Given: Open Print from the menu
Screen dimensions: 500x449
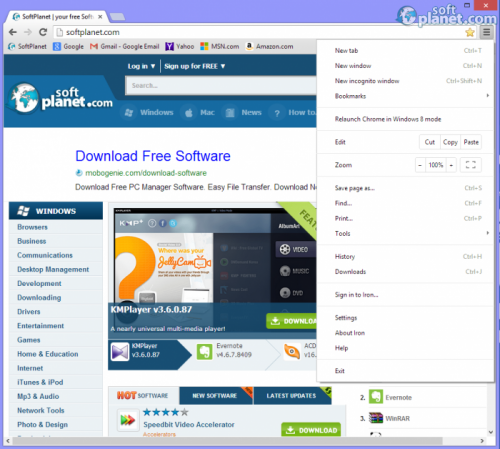Looking at the screenshot, I should (405, 218).
